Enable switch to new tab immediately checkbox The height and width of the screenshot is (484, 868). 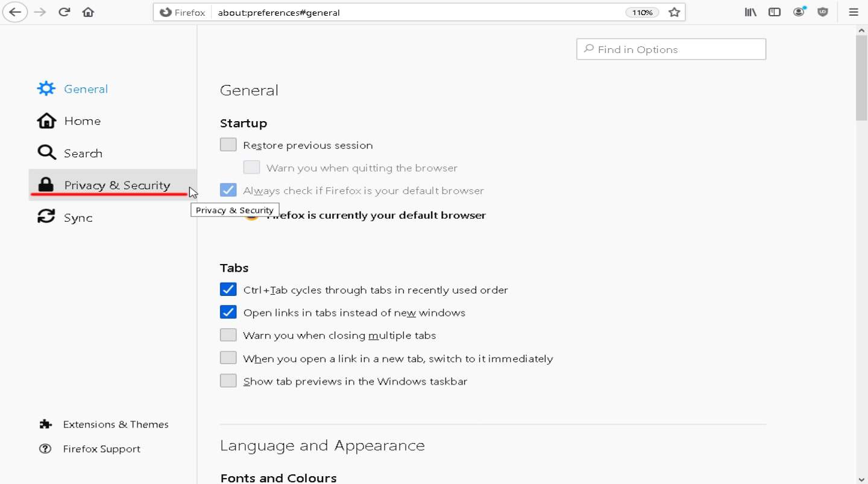[x=228, y=358]
